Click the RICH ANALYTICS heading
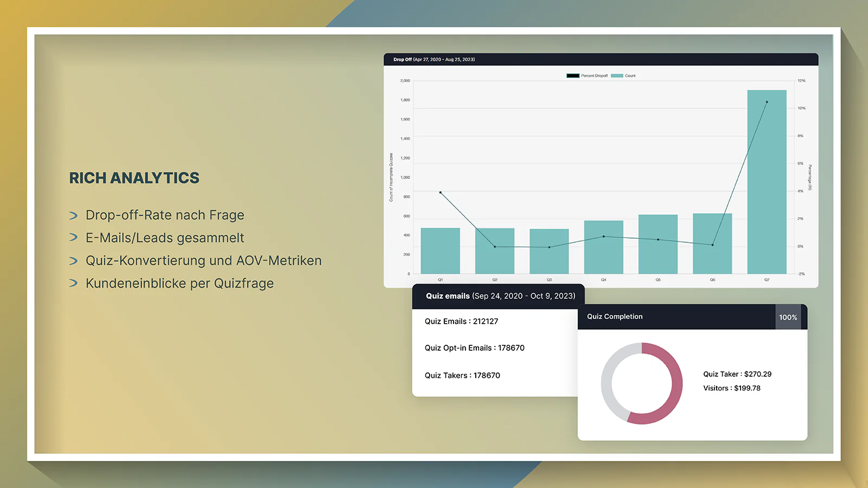This screenshot has width=868, height=488. pyautogui.click(x=134, y=178)
